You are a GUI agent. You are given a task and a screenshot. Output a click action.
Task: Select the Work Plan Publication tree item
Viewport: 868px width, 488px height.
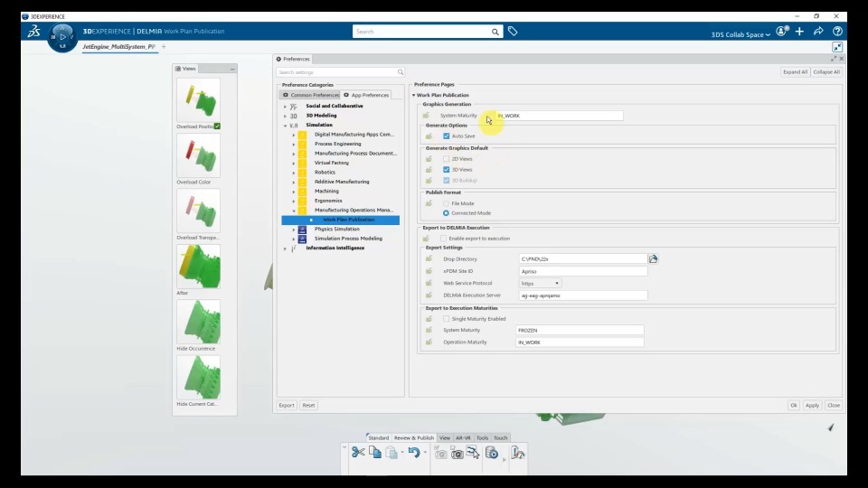pyautogui.click(x=341, y=220)
